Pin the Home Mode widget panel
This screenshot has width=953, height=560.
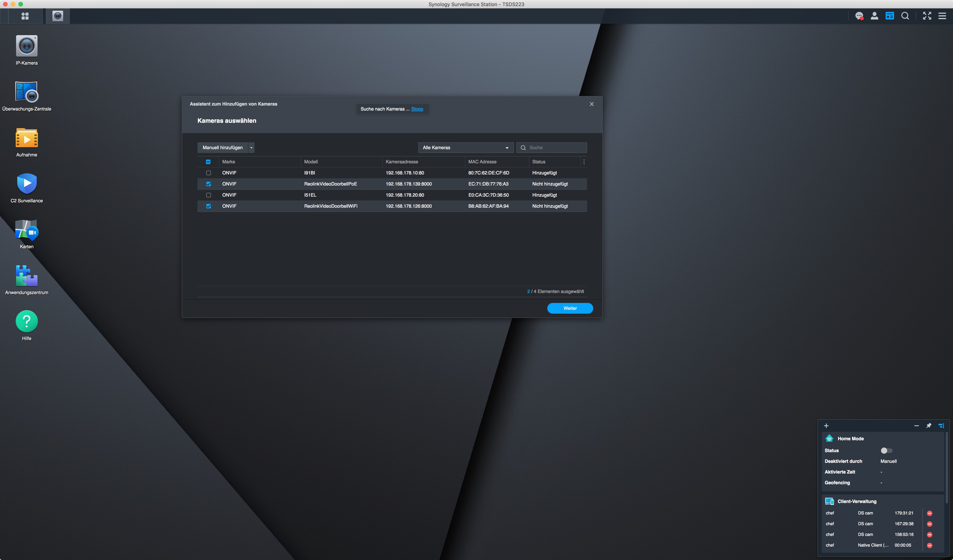929,426
